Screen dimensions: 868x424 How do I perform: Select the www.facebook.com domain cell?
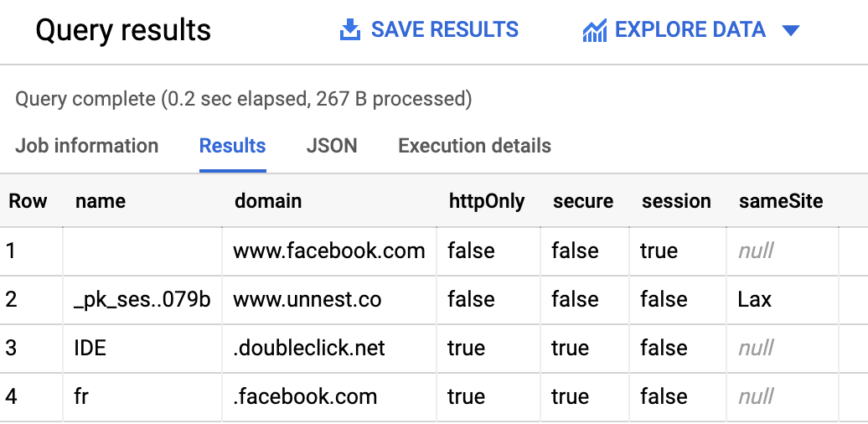pos(328,251)
